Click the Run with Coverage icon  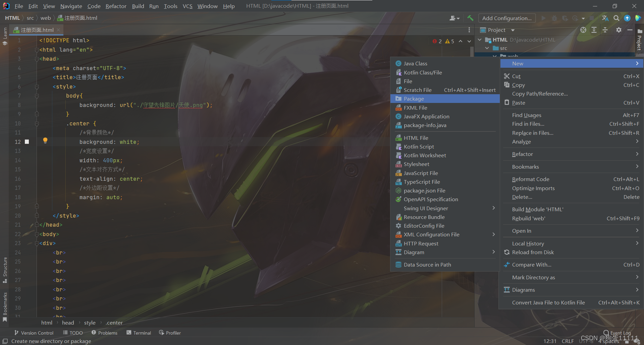[565, 18]
